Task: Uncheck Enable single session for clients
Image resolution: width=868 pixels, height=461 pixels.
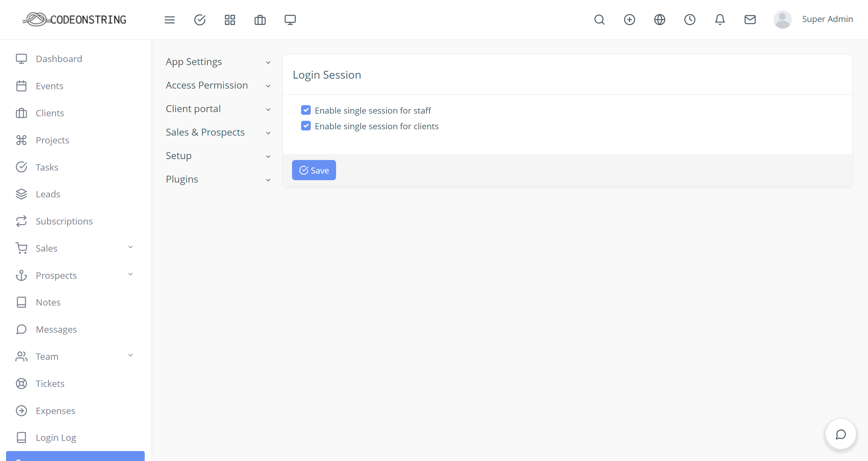Action: click(306, 126)
